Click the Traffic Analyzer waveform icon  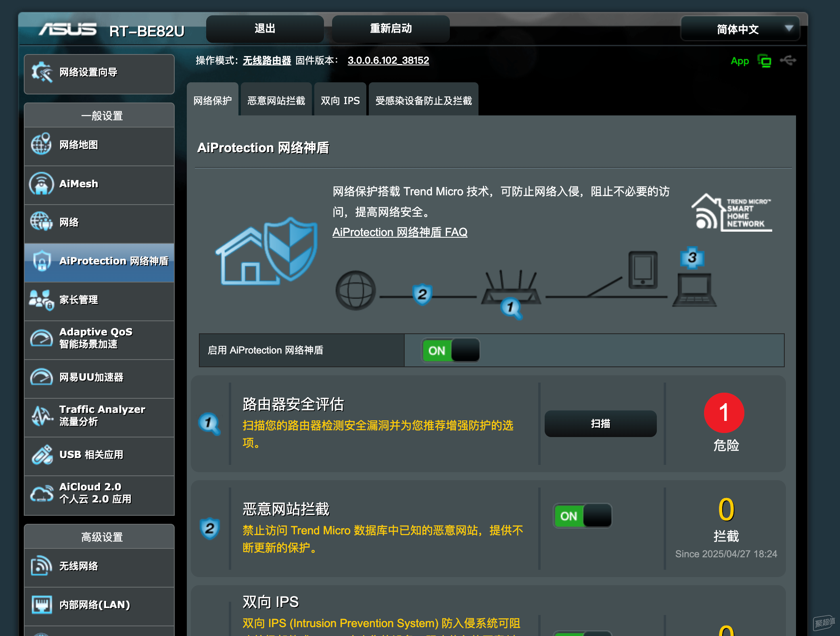pos(42,416)
